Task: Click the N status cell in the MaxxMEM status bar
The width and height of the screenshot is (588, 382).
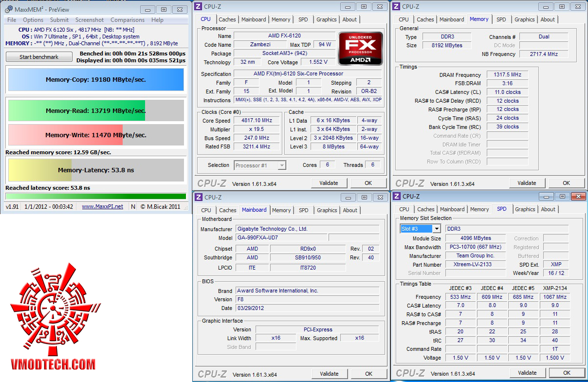Action: (x=133, y=206)
